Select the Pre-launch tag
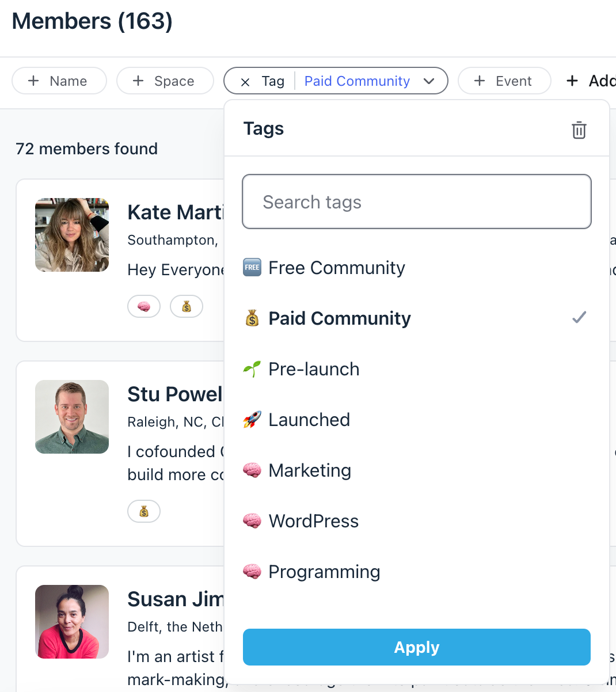Viewport: 616px width, 692px height. click(417, 369)
